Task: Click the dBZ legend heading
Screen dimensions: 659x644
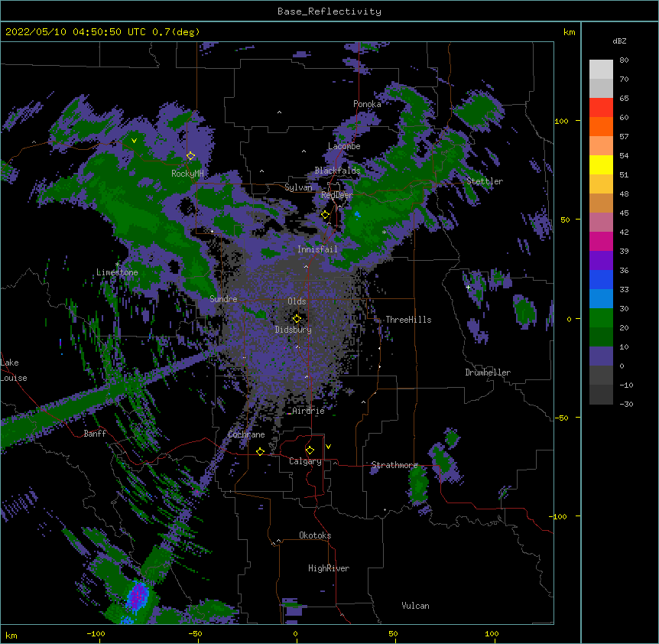Action: 619,41
